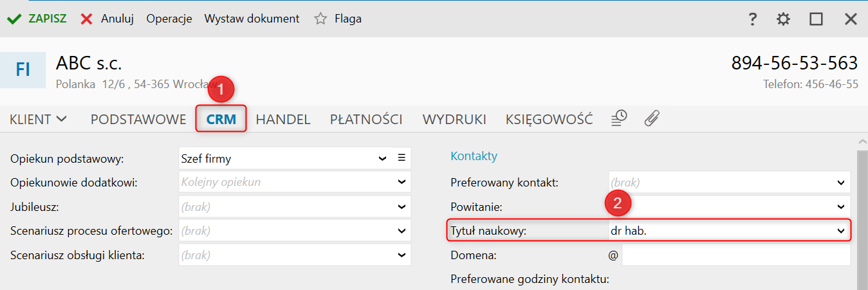Click the red X Anuluj icon

87,19
